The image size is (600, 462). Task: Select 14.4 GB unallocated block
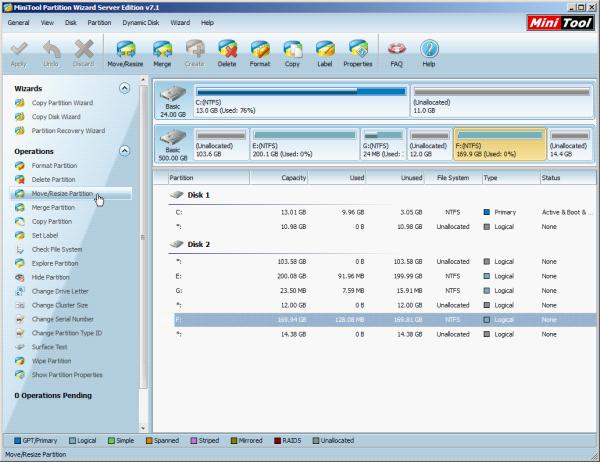570,144
